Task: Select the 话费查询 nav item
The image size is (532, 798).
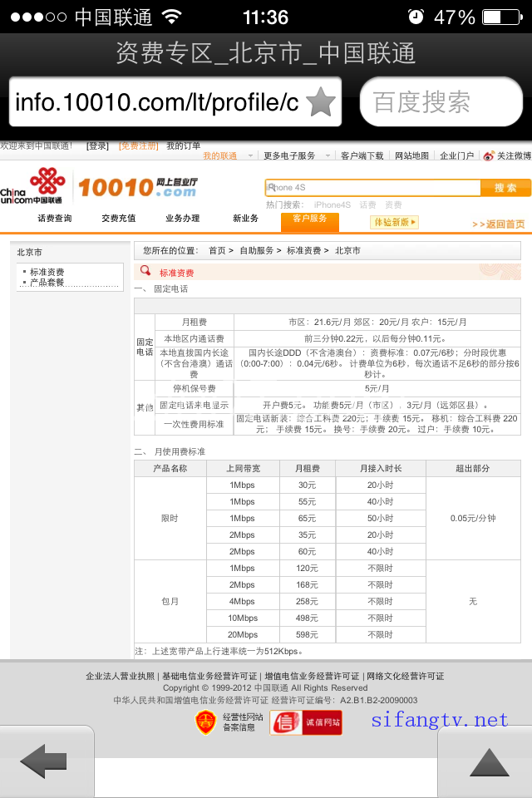Action: coord(55,219)
